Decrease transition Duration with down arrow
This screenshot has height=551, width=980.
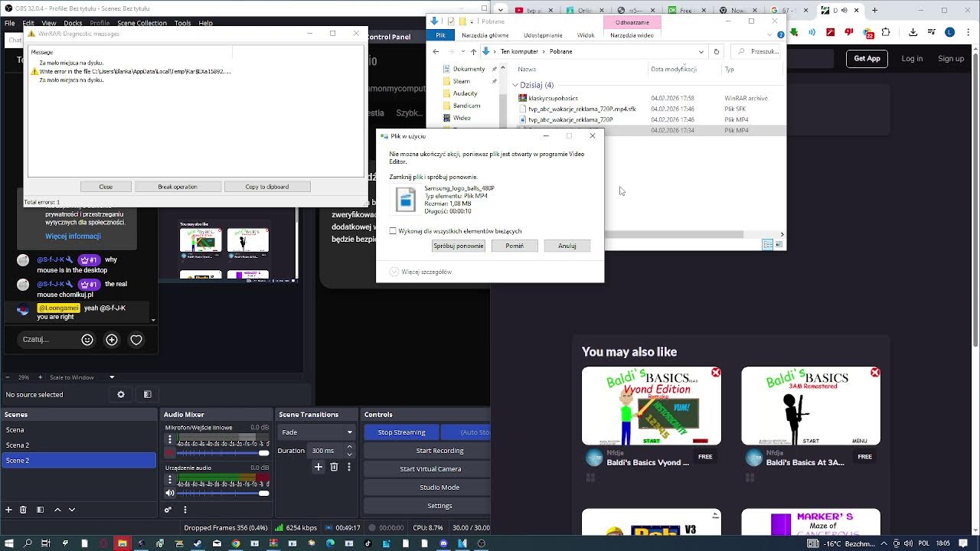pos(350,454)
